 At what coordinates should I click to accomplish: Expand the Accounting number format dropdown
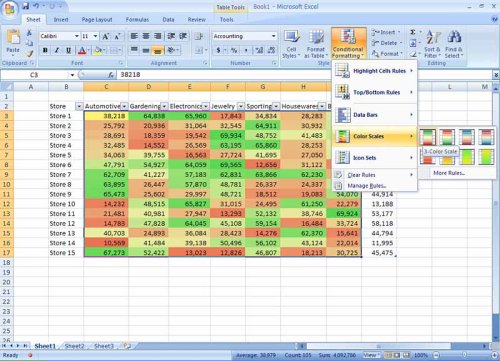point(273,36)
